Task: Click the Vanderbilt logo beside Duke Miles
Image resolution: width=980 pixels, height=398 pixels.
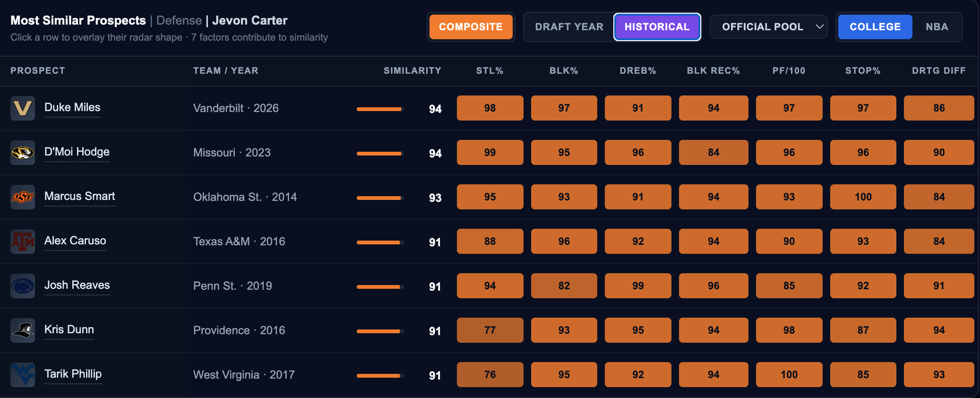Action: pos(23,108)
